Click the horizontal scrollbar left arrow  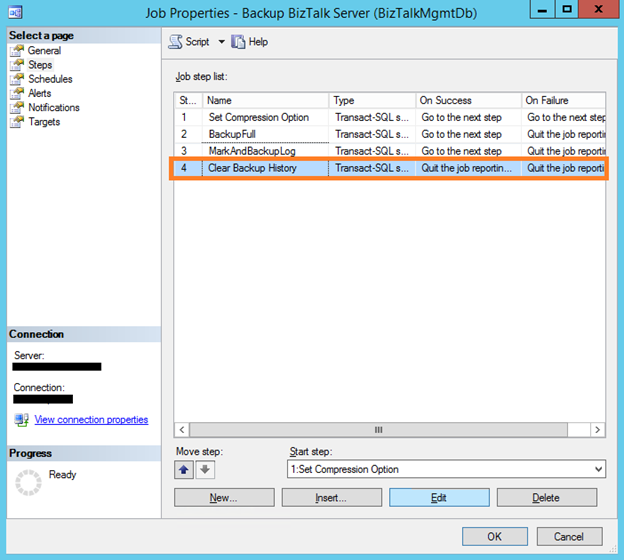(x=182, y=430)
